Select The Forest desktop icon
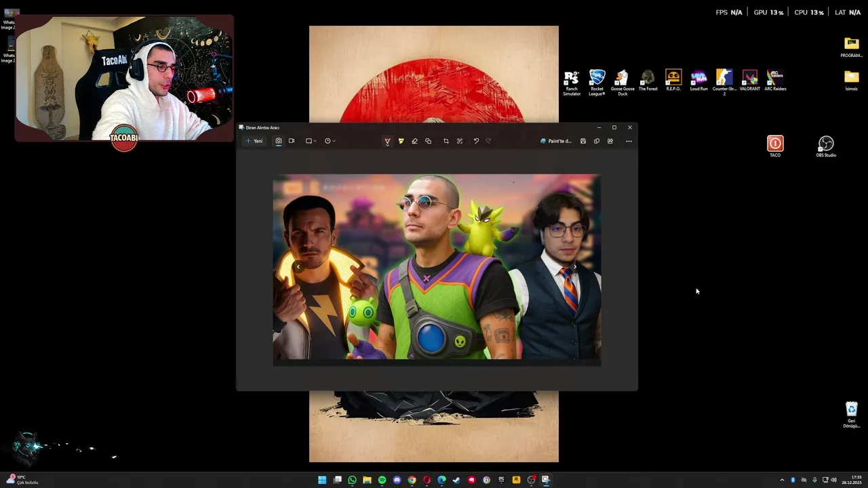Screen dimensions: 868x488 (x=648, y=81)
